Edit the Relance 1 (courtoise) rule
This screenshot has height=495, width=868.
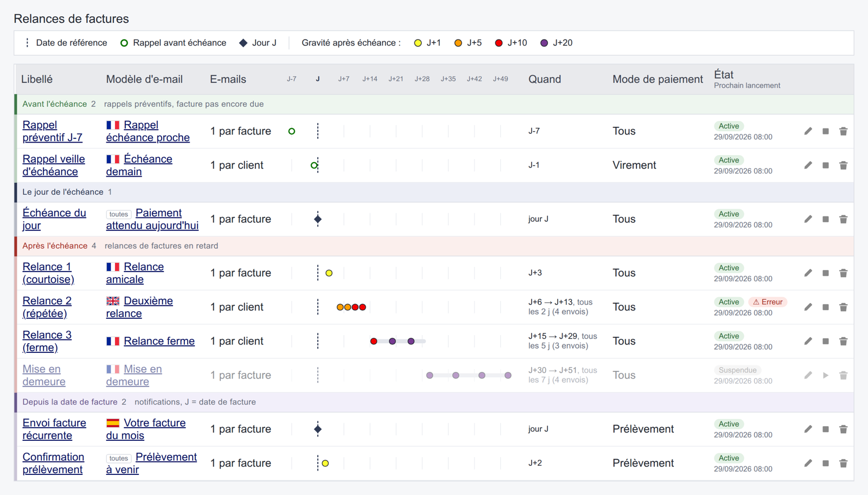pyautogui.click(x=808, y=273)
